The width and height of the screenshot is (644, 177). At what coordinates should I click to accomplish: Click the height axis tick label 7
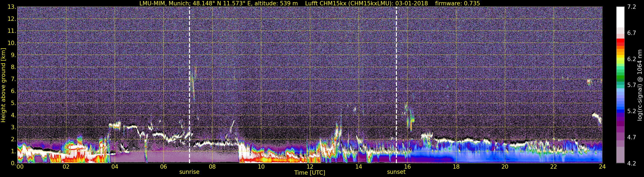click(x=13, y=79)
